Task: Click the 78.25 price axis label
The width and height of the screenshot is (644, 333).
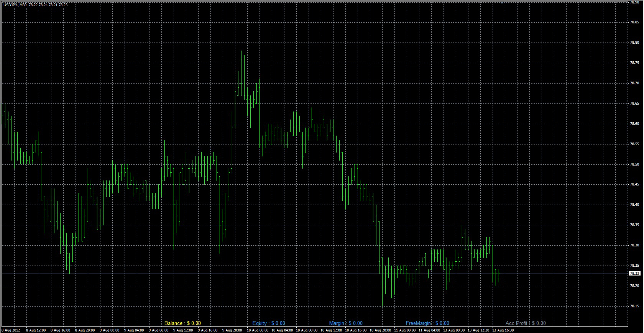Action: click(634, 266)
